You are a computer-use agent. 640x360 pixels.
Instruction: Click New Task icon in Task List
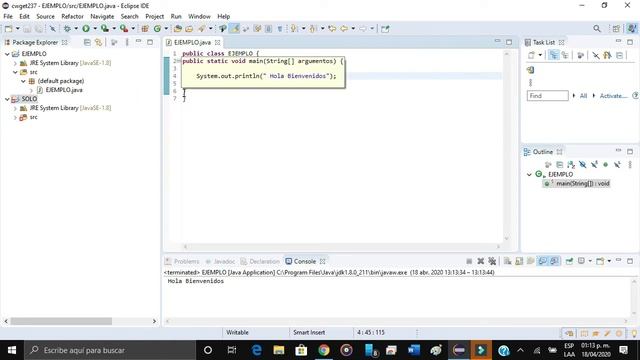pyautogui.click(x=531, y=55)
